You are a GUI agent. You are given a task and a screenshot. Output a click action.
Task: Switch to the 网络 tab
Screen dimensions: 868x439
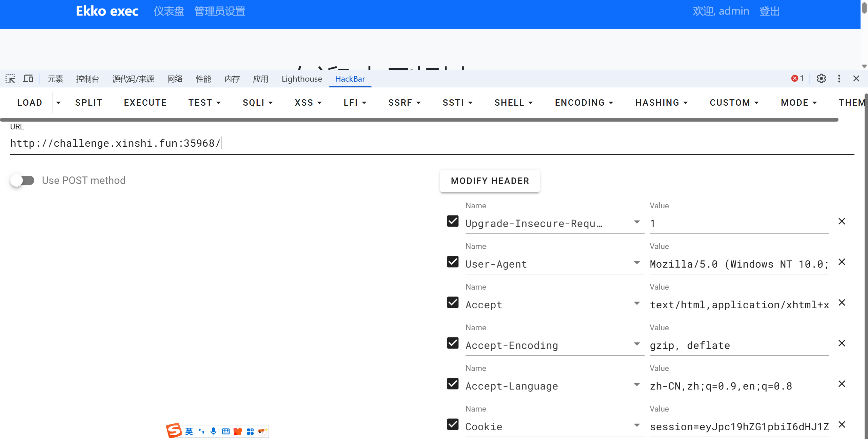pyautogui.click(x=175, y=79)
